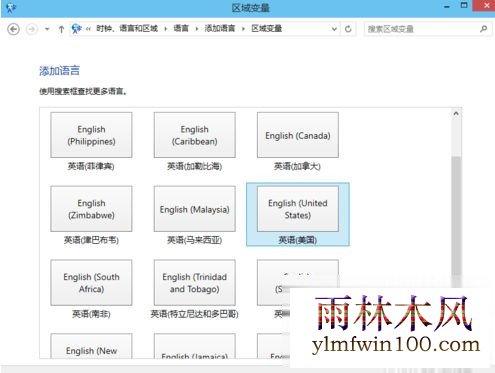Click the 添加语言 heading
Viewport: 495px width, 373px height.
click(59, 71)
